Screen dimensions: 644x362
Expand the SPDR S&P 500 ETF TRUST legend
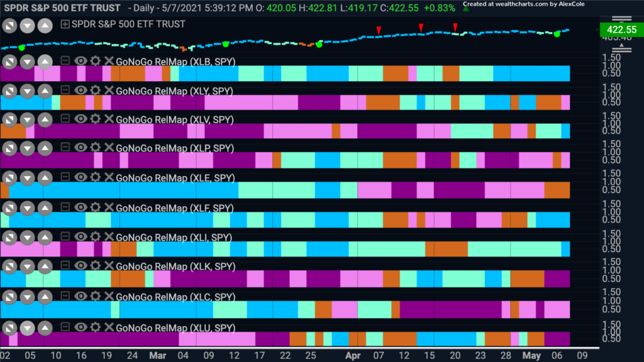[x=65, y=25]
